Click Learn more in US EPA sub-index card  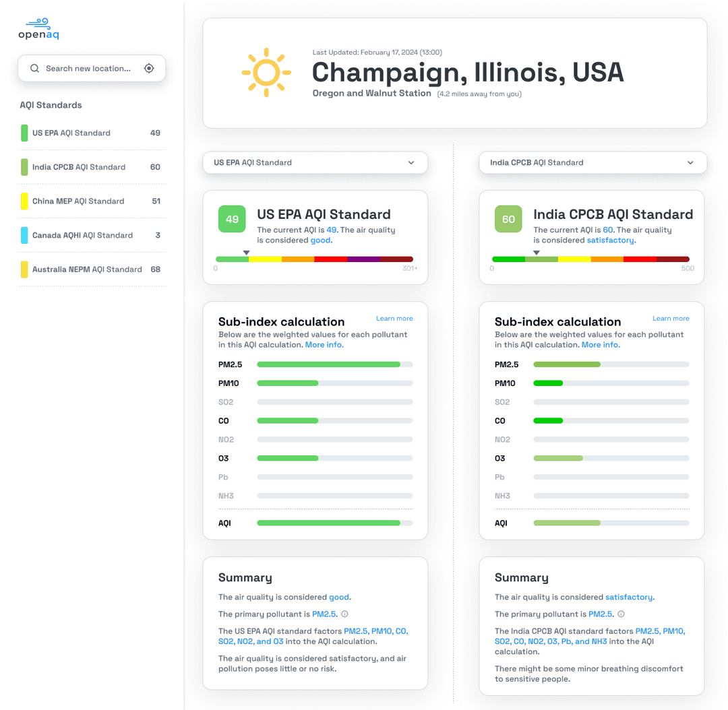click(394, 319)
